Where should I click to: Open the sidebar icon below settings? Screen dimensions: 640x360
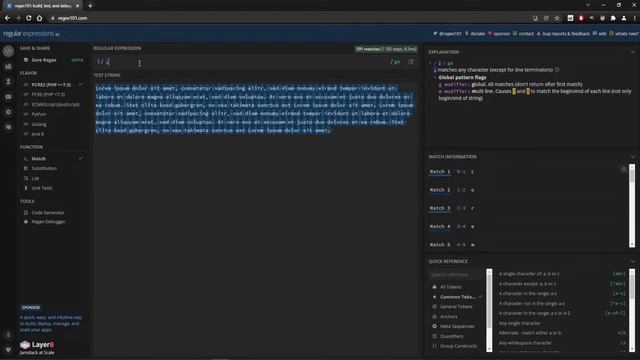point(8,127)
